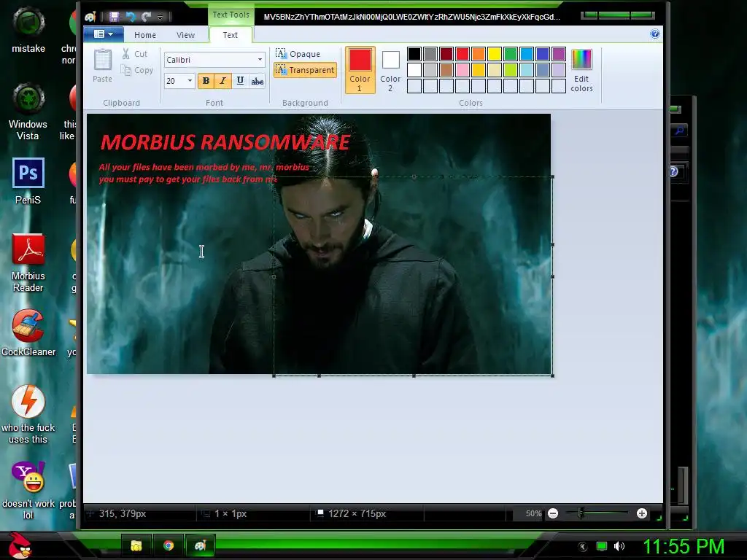Click the Copy button
Screen dimensions: 747x560
pos(137,70)
